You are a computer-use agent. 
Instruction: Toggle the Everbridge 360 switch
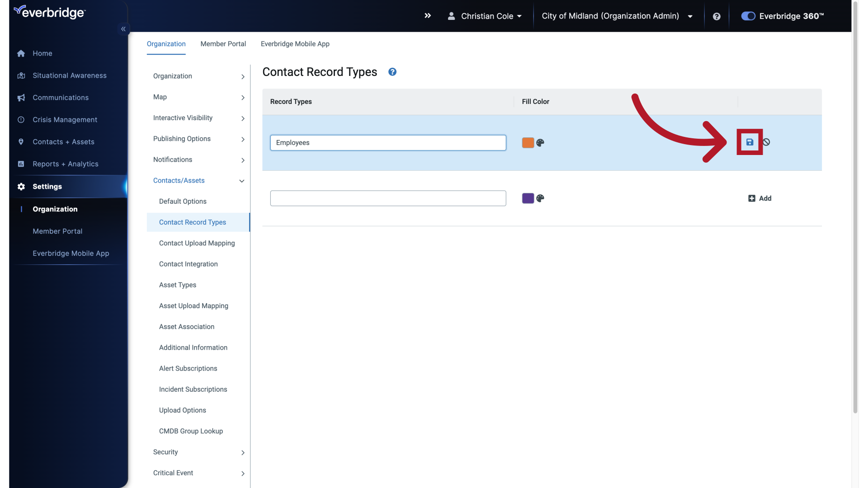[748, 16]
